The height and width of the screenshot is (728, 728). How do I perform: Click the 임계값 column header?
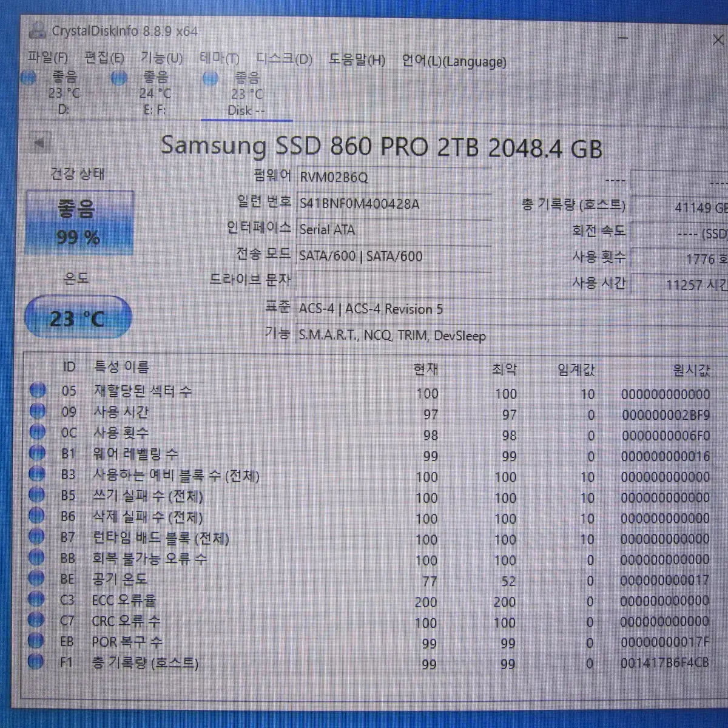576,369
